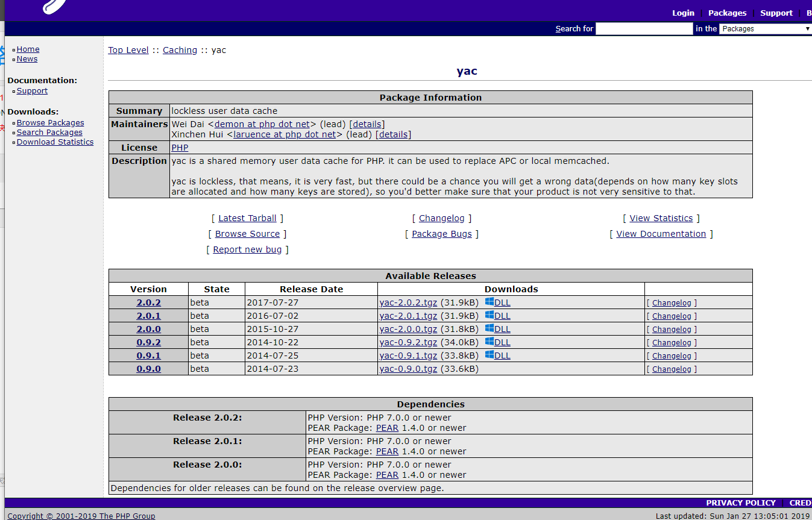Click the 'lockless user data cache' summary text
The height and width of the screenshot is (520, 812).
224,111
